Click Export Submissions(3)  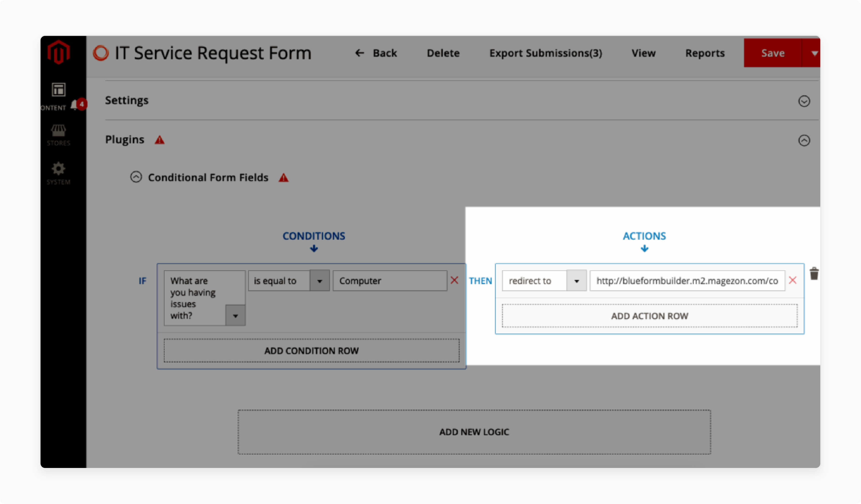[x=546, y=53]
